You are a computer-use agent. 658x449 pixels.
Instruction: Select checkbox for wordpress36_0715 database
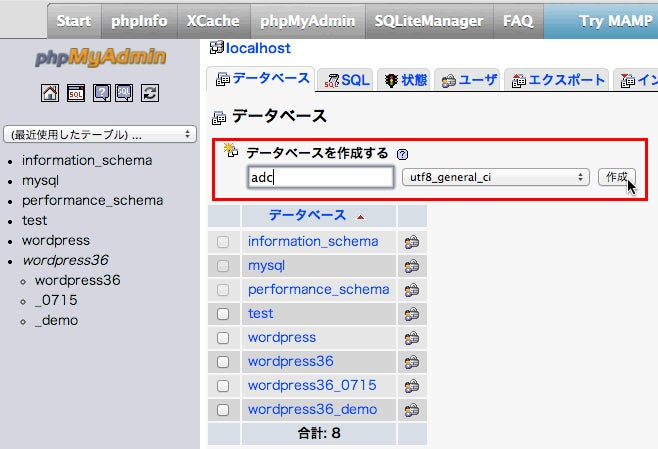223,385
